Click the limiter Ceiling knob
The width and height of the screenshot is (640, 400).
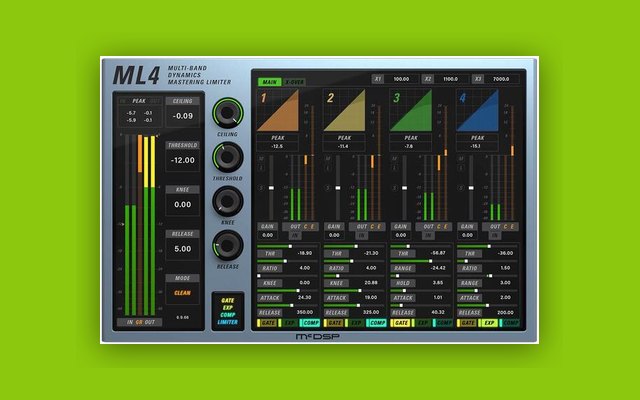[x=227, y=113]
